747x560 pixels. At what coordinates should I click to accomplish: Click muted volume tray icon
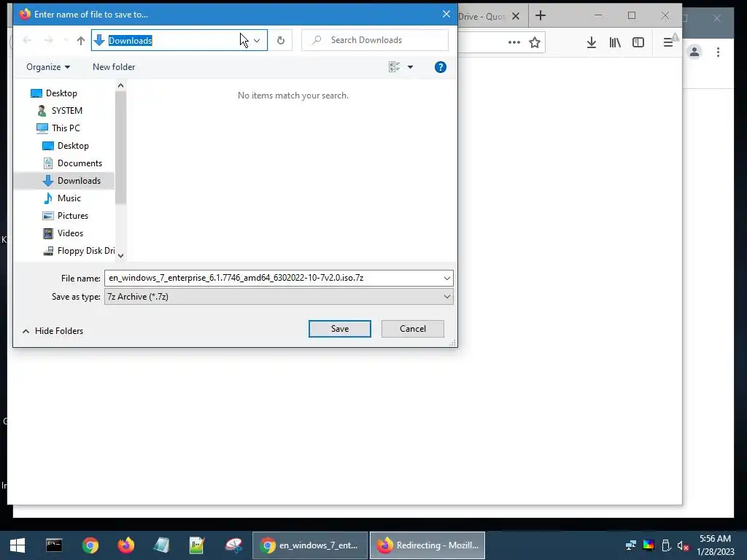pyautogui.click(x=683, y=545)
